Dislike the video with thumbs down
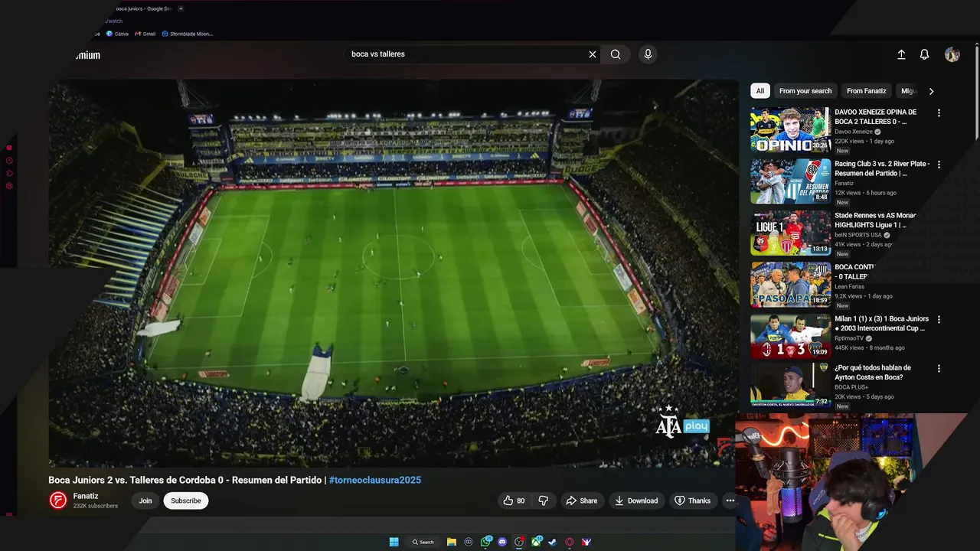 pos(544,500)
